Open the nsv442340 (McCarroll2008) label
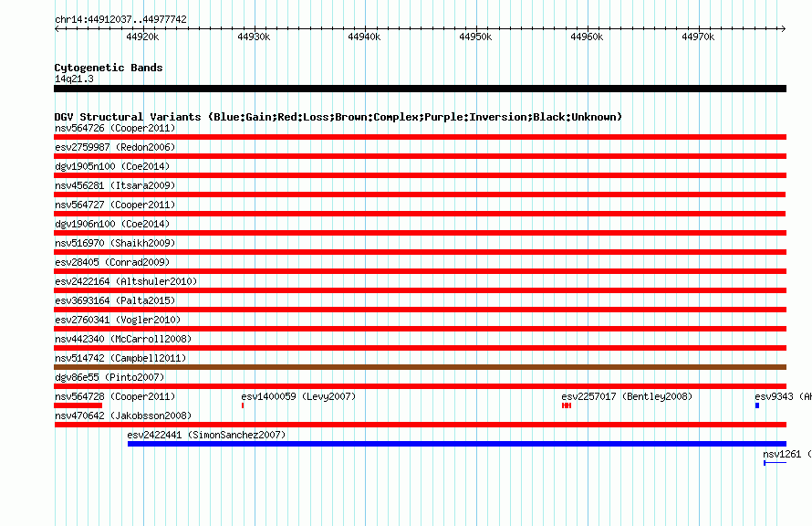 123,339
